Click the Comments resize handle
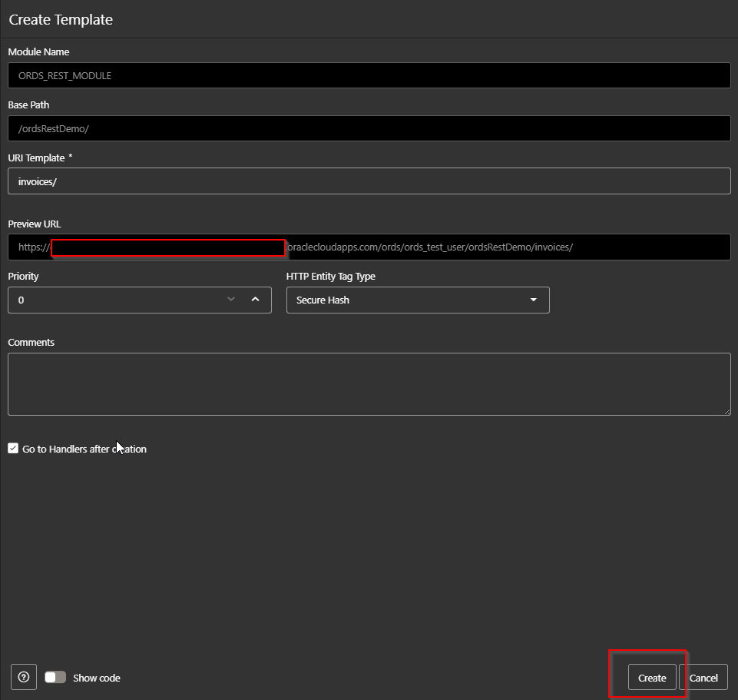Screen dimensions: 738x700 [x=726, y=412]
